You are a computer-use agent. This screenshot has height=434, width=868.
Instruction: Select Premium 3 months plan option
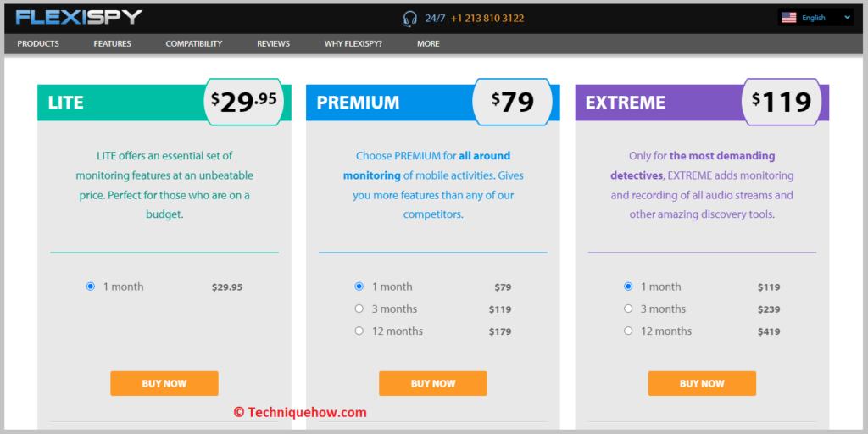point(359,309)
